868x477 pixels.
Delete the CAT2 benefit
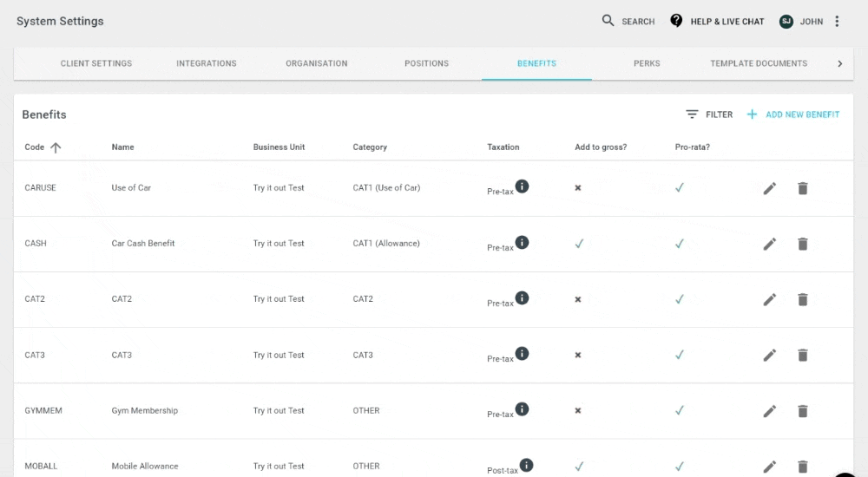[x=803, y=299]
